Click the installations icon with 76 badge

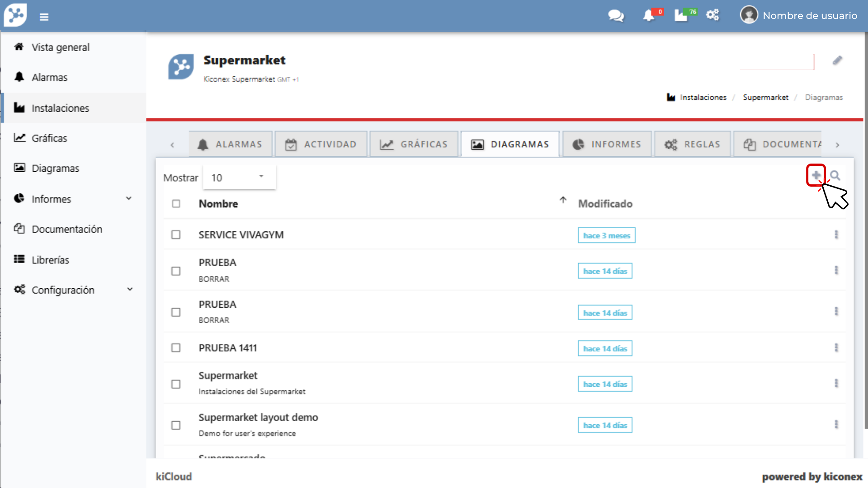coord(681,16)
